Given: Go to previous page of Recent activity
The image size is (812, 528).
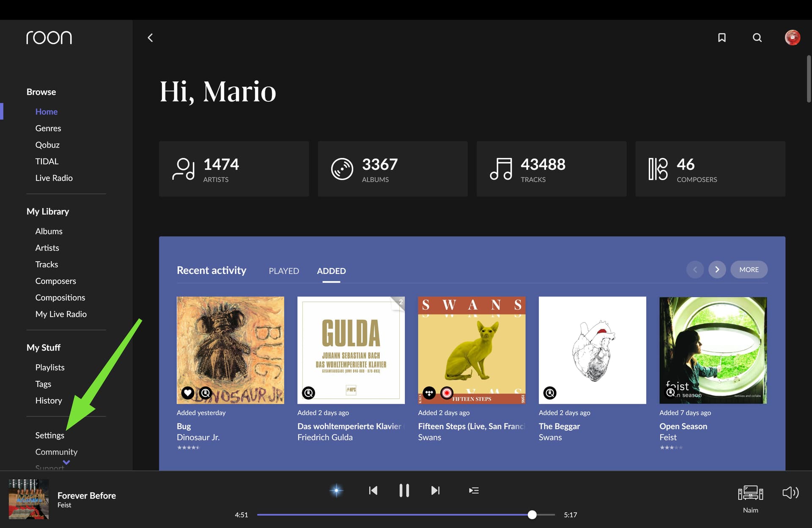Looking at the screenshot, I should pyautogui.click(x=695, y=269).
